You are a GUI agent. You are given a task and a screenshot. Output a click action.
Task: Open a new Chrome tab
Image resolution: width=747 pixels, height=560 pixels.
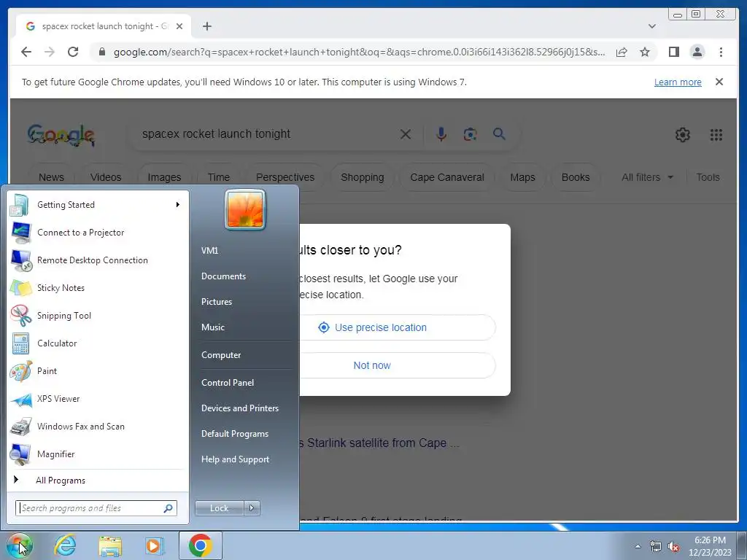tap(206, 26)
